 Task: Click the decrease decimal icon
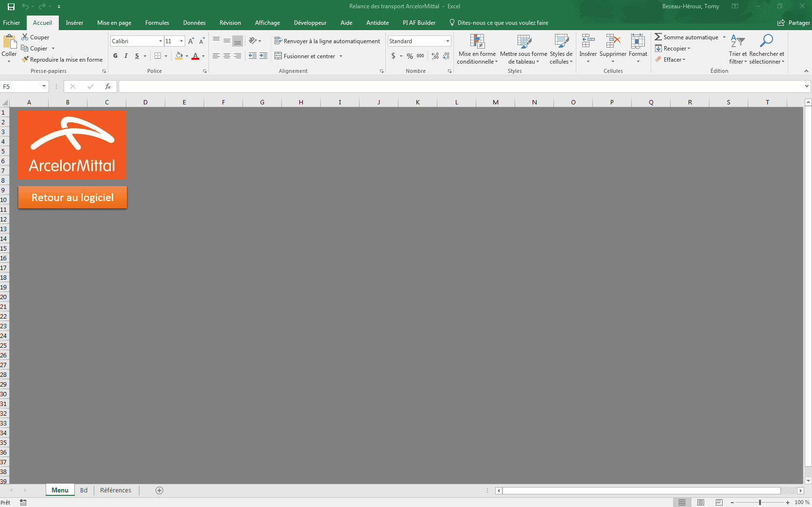pos(446,56)
